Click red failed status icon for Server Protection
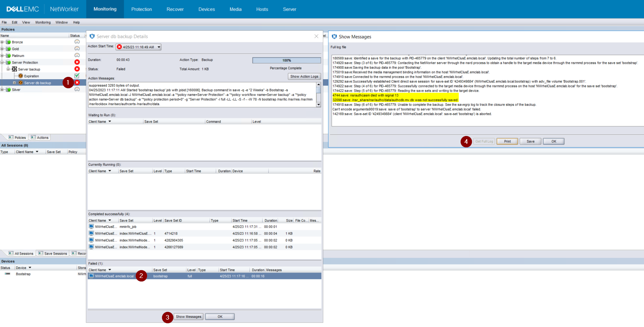Viewport: 644px width, 327px height. 77,62
